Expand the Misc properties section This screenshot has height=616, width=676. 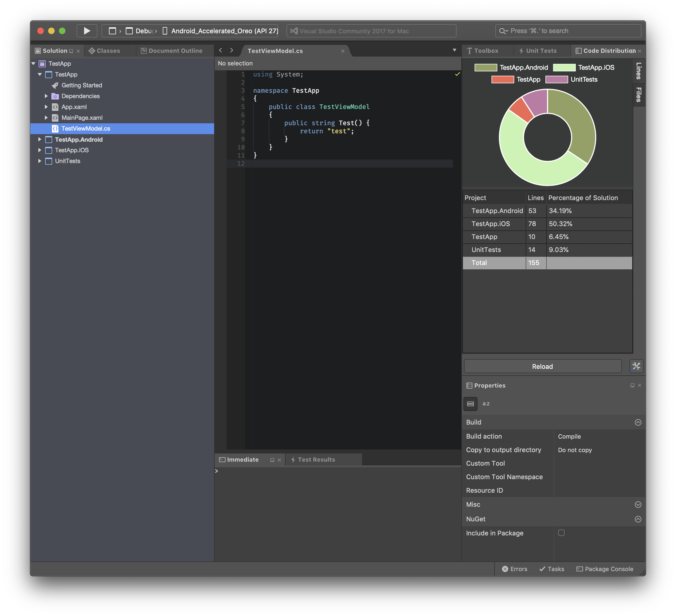point(638,505)
